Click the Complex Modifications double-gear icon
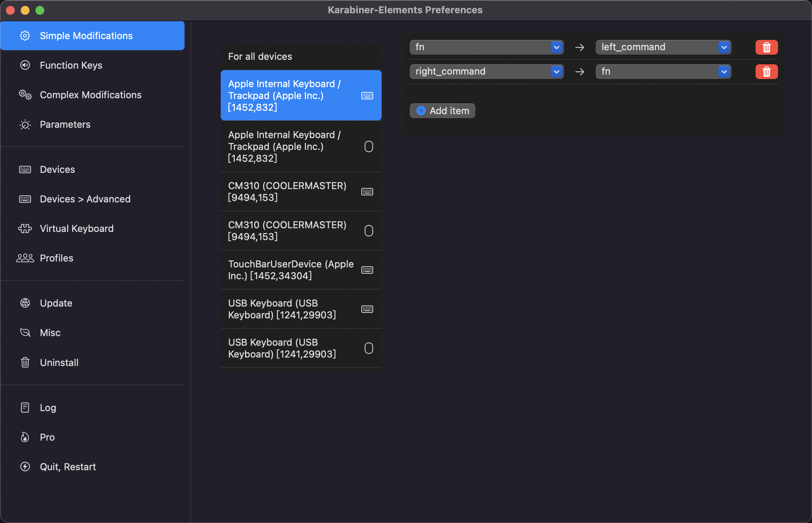 tap(25, 95)
